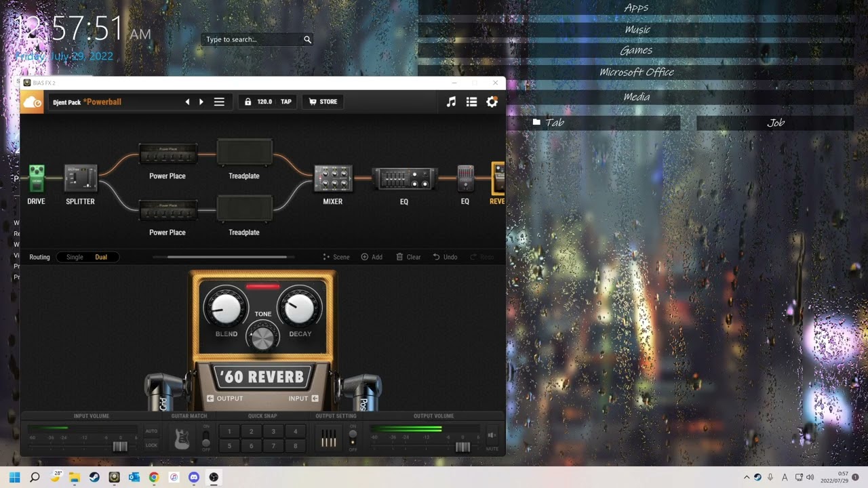
Task: Click the signal chain horizontal scrollbar
Action: 226,257
